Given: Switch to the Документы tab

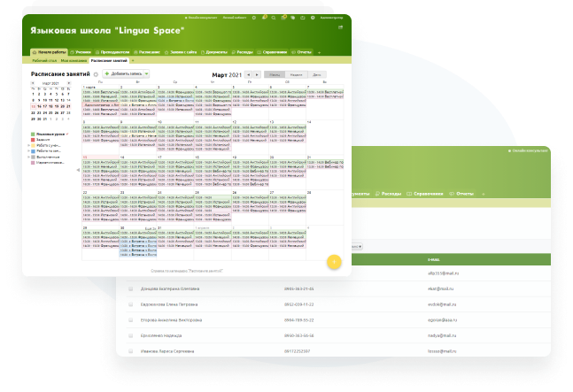Looking at the screenshot, I should point(230,52).
